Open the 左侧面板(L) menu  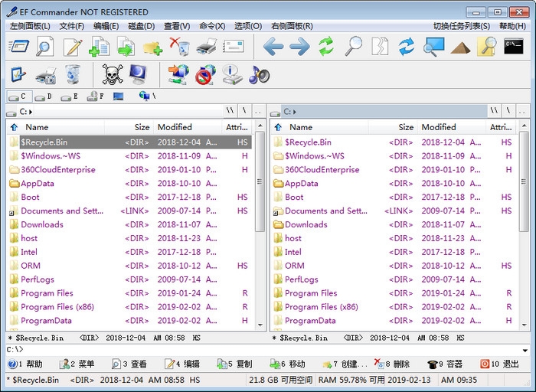(30, 26)
